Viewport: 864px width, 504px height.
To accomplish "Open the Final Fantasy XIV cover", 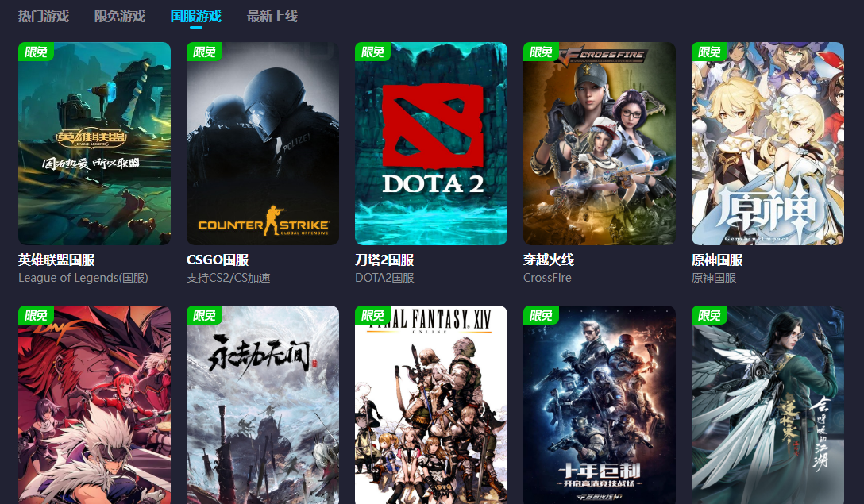I will 431,405.
